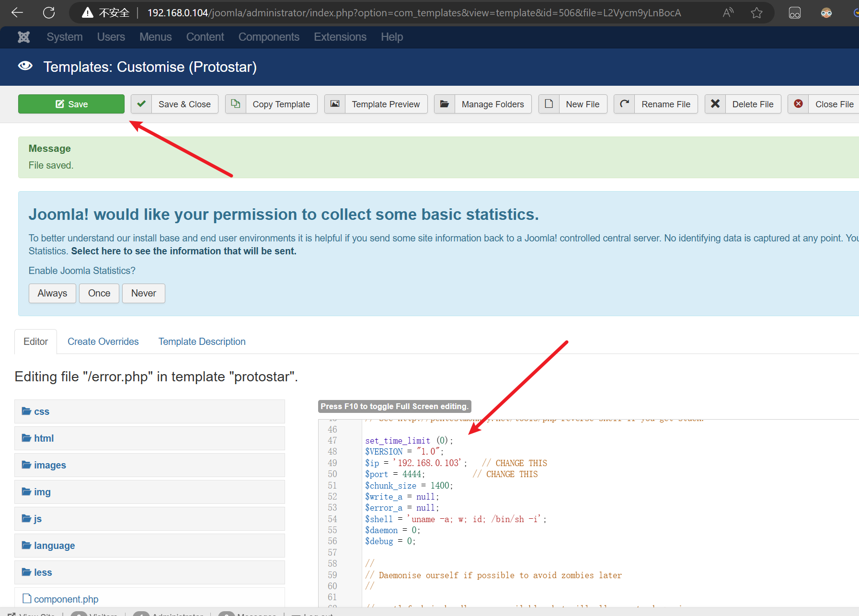Image resolution: width=859 pixels, height=616 pixels.
Task: Open the Users menu
Action: click(x=111, y=37)
